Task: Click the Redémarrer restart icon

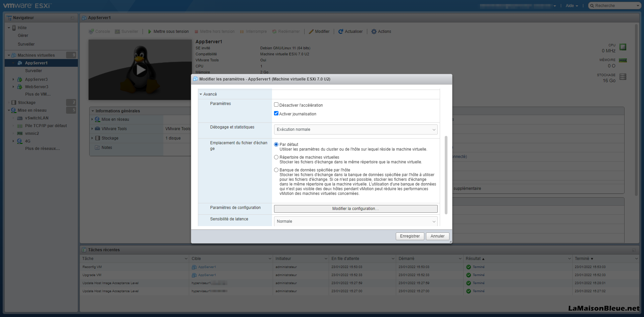Action: pyautogui.click(x=274, y=32)
